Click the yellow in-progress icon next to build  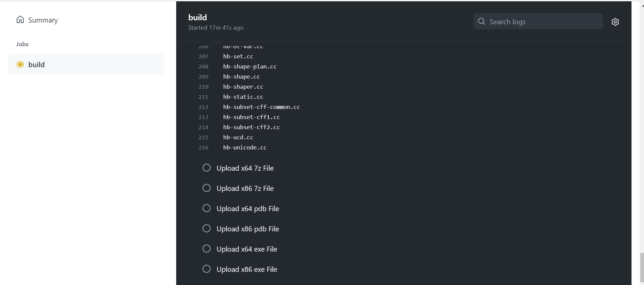[20, 64]
